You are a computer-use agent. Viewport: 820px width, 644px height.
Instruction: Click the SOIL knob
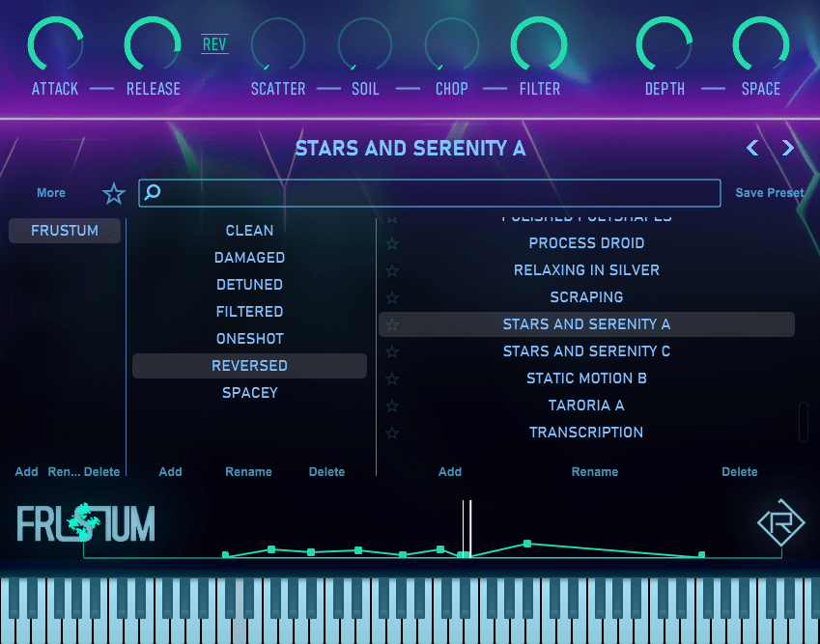tap(365, 43)
